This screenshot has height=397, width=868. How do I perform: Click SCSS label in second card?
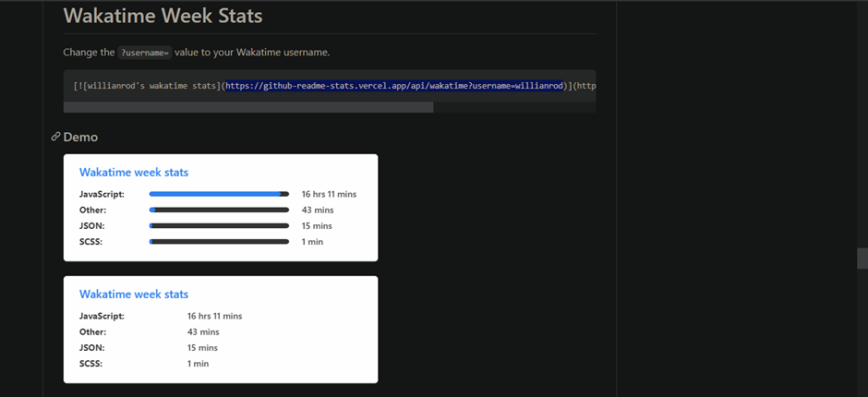point(91,363)
